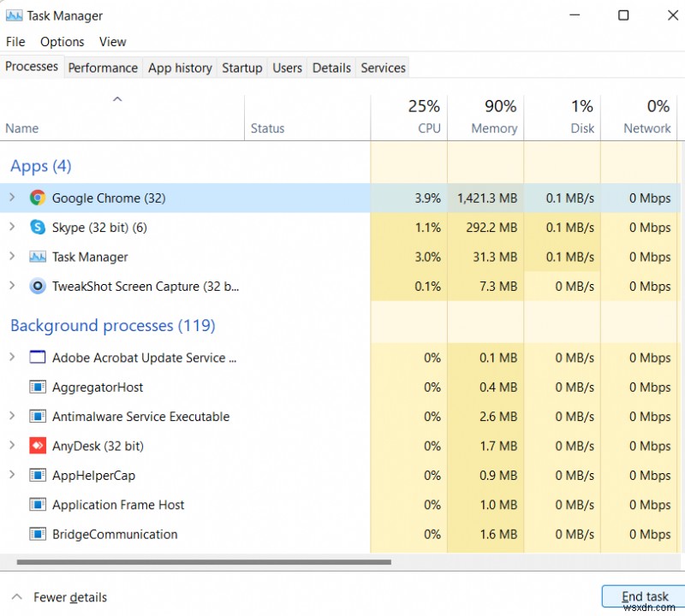This screenshot has height=616, width=685.
Task: Expand the AnyDesk (32 bit) entry
Action: 12,445
